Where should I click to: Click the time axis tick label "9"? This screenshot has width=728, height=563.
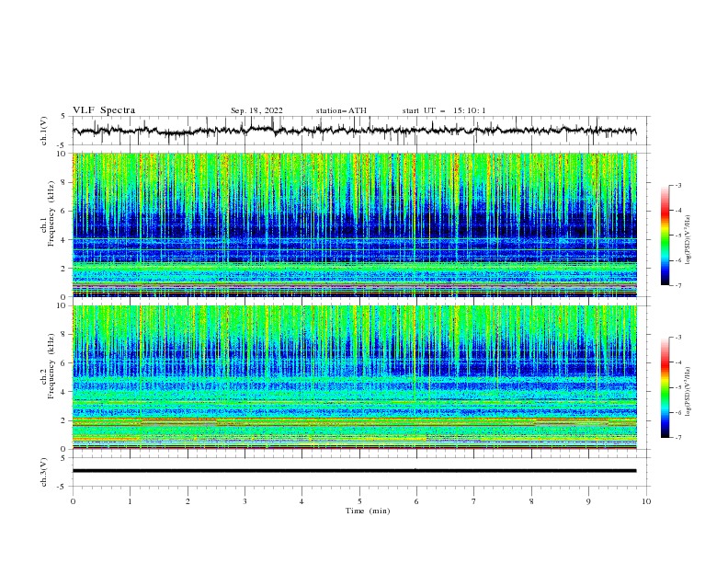pyautogui.click(x=588, y=501)
